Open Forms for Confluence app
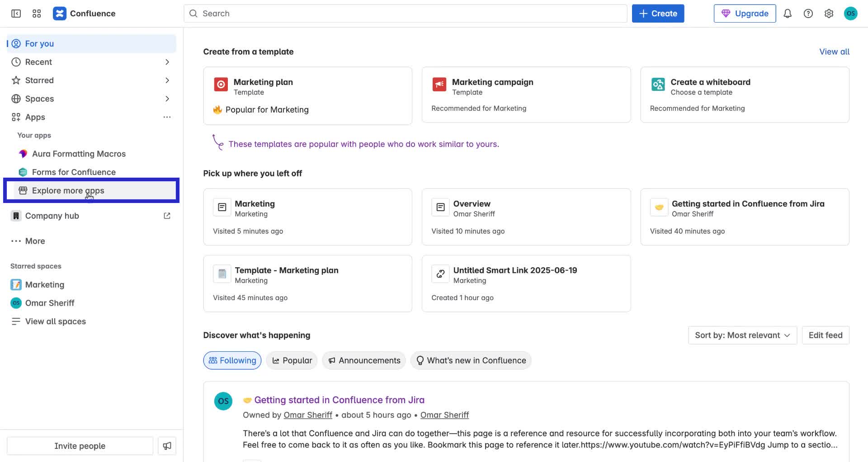The height and width of the screenshot is (462, 868). (x=74, y=172)
